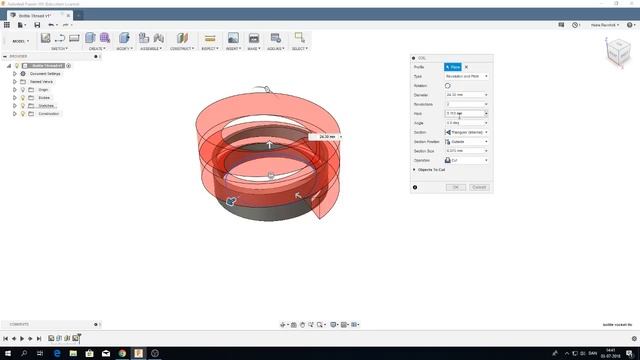Expand Objects To Cut section
Viewport: 640px width, 360px height.
[414, 169]
